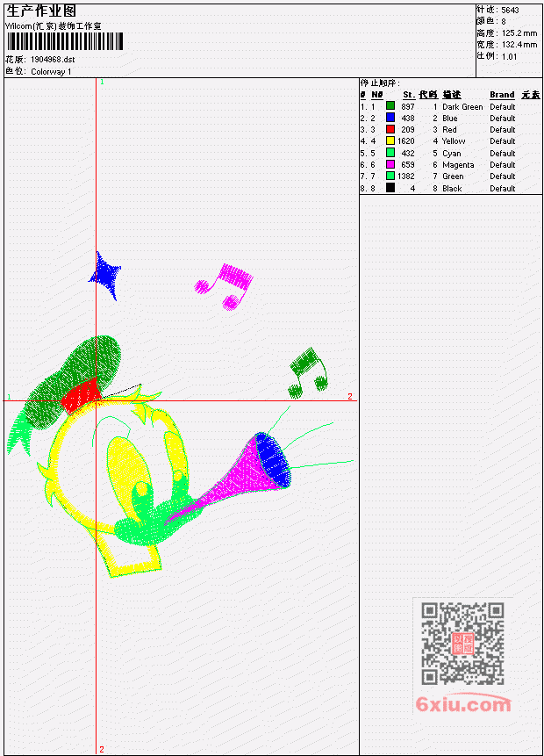Click the width value 132.4 mm
544x756 pixels.
tap(519, 45)
